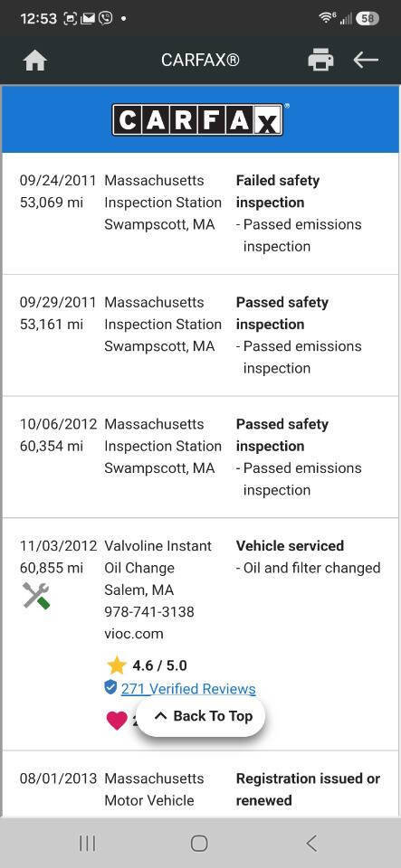The image size is (401, 868).
Task: Tap the yellow star rating icon
Action: click(x=116, y=665)
